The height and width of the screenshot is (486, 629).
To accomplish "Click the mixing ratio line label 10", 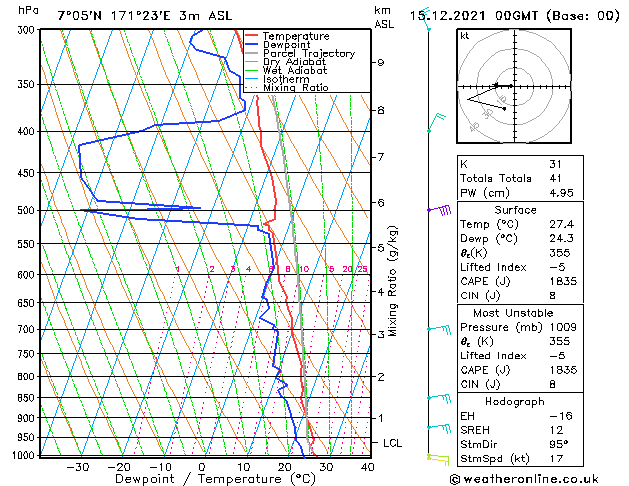I will pyautogui.click(x=304, y=269).
